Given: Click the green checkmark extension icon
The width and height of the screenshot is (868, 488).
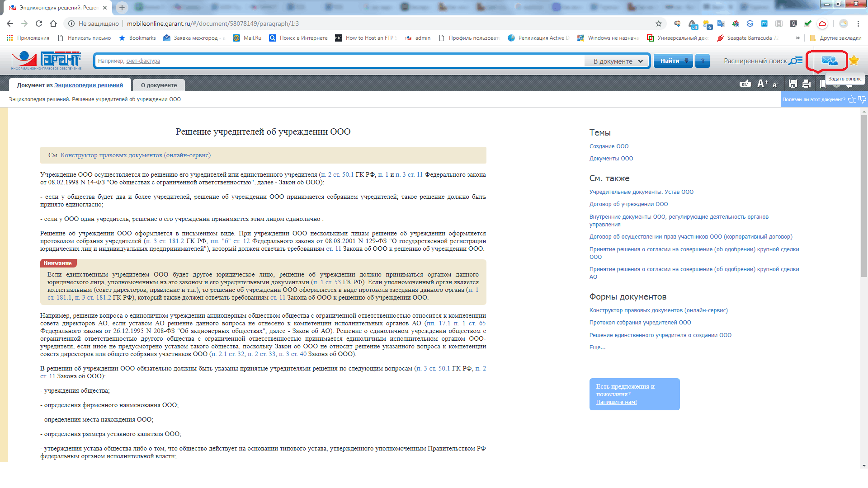Looking at the screenshot, I should pos(808,23).
